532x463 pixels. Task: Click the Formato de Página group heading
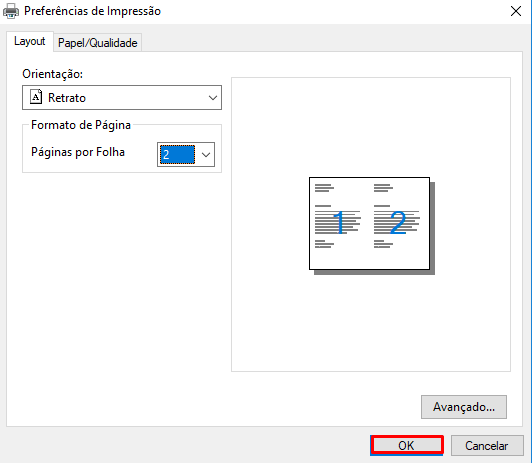[81, 125]
